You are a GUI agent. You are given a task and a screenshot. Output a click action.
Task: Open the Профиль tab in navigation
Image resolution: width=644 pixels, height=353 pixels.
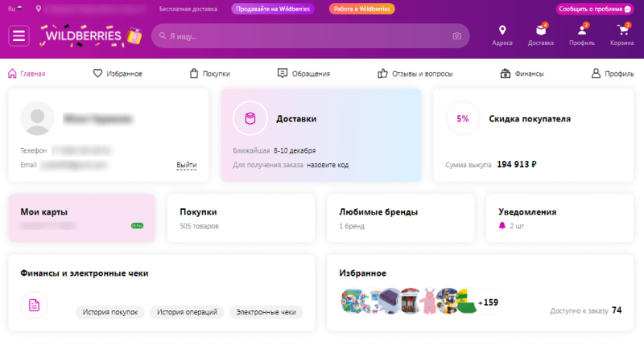(613, 73)
